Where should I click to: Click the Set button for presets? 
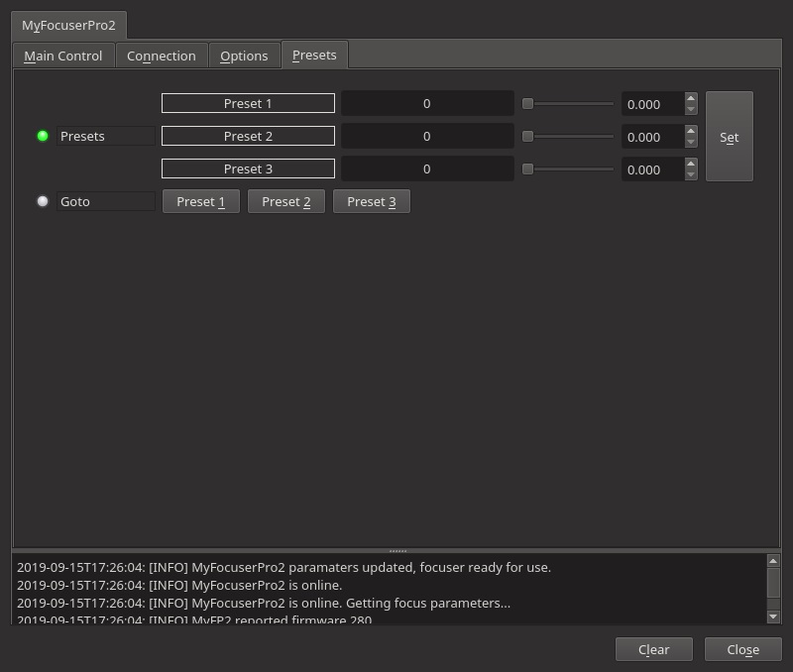[730, 137]
